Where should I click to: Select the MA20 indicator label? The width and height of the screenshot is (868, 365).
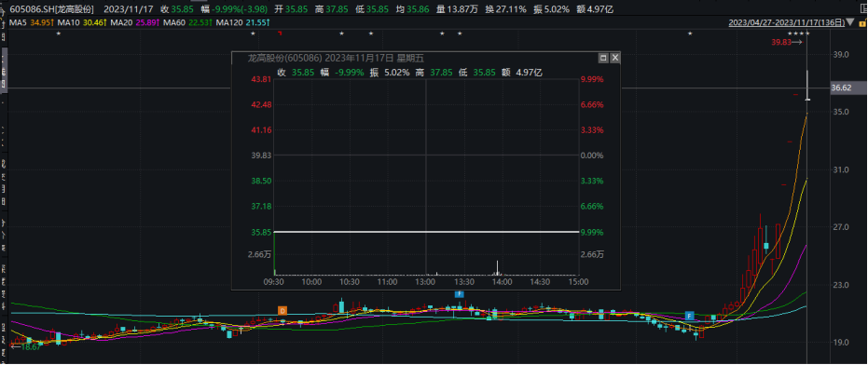[120, 22]
